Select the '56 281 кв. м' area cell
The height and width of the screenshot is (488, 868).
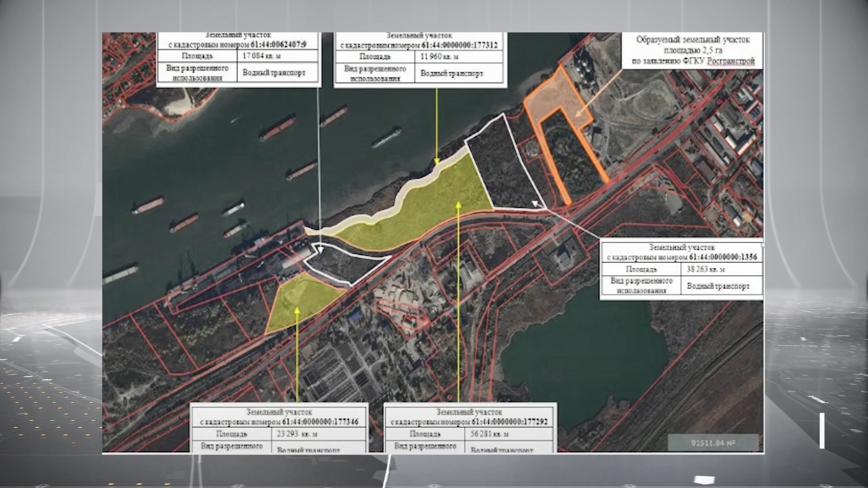click(509, 434)
